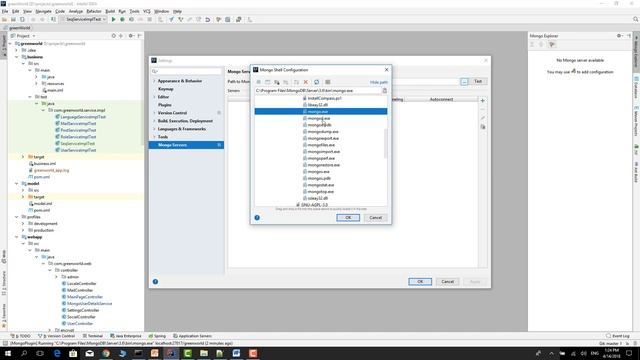The height and width of the screenshot is (360, 640).
Task: Click the Refresh icon in file chooser toolbar
Action: coord(316,82)
